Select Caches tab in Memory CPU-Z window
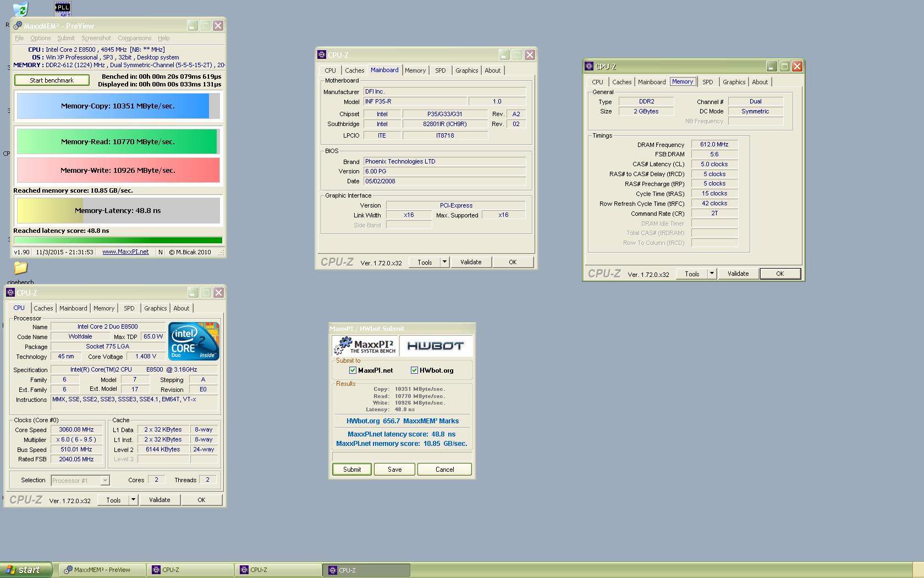This screenshot has height=578, width=924. pos(622,82)
